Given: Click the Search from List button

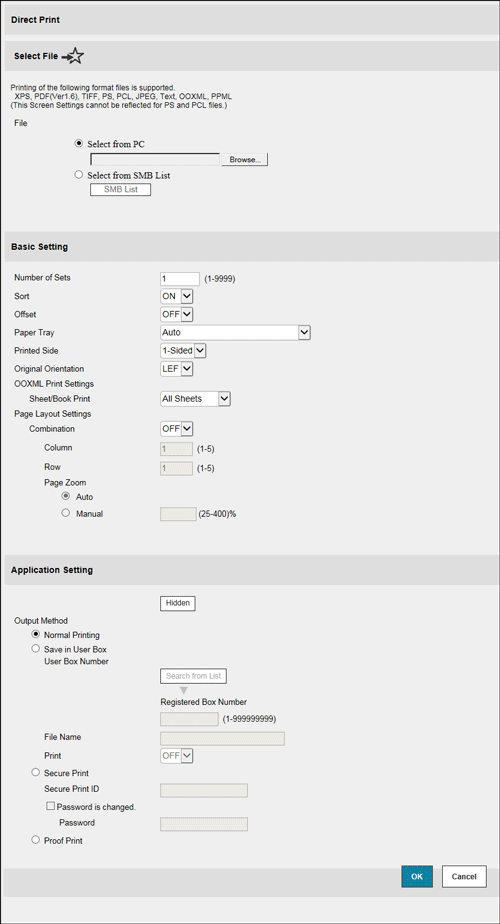Looking at the screenshot, I should pos(193,676).
